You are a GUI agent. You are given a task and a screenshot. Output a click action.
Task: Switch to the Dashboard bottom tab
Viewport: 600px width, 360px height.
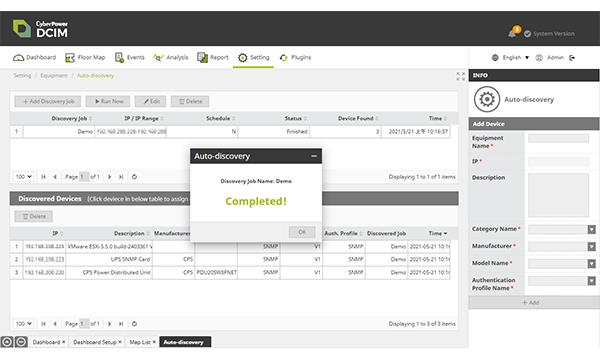click(48, 342)
